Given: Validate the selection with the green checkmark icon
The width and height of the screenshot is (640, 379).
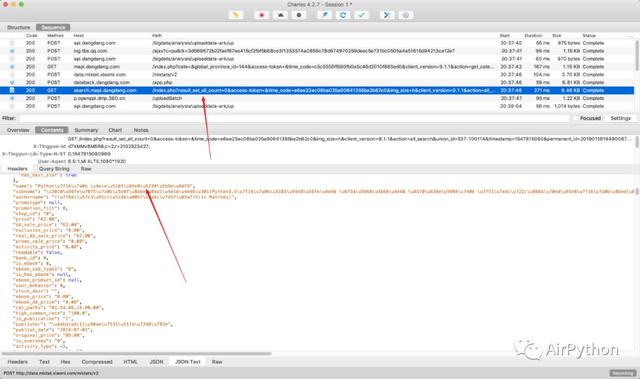Looking at the screenshot, I should tap(362, 15).
